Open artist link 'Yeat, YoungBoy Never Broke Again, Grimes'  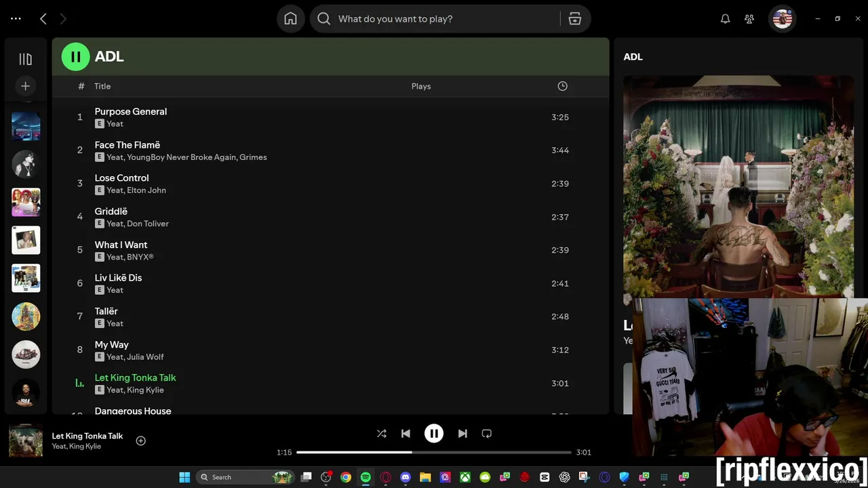186,157
